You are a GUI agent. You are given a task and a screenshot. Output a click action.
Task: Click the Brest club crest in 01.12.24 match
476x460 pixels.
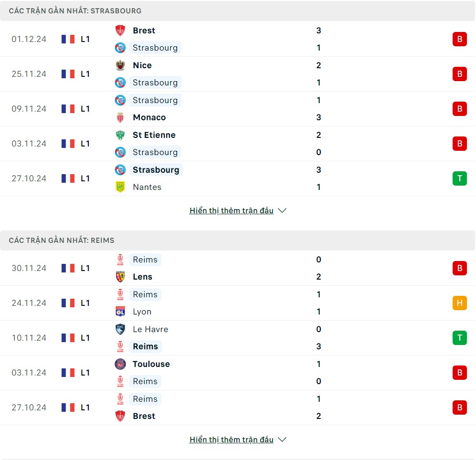pos(120,31)
